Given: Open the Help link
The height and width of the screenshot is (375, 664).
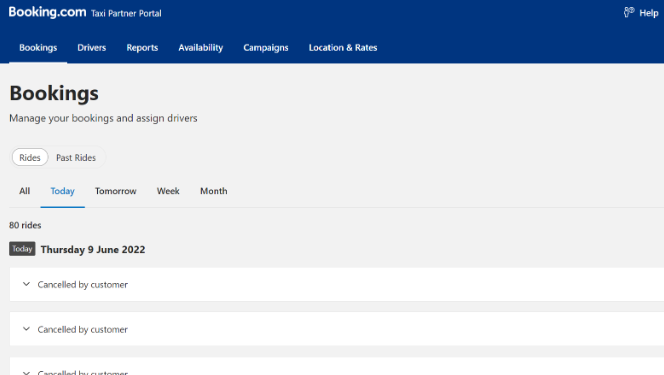Looking at the screenshot, I should tap(648, 13).
